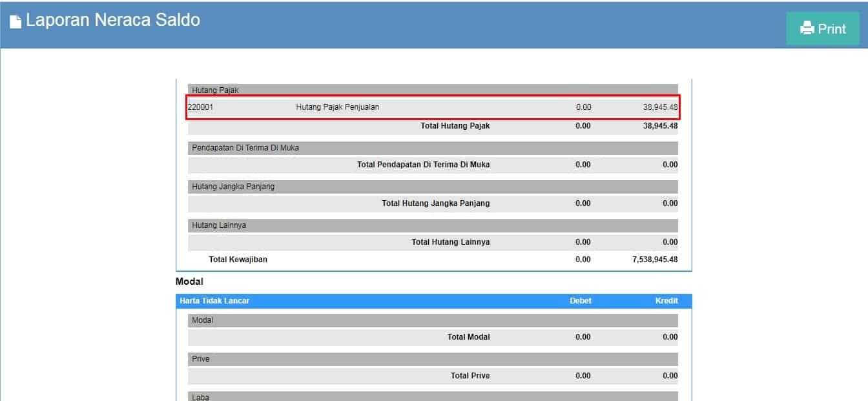Click the Modal section heading
Image resolution: width=868 pixels, height=401 pixels.
pos(189,282)
